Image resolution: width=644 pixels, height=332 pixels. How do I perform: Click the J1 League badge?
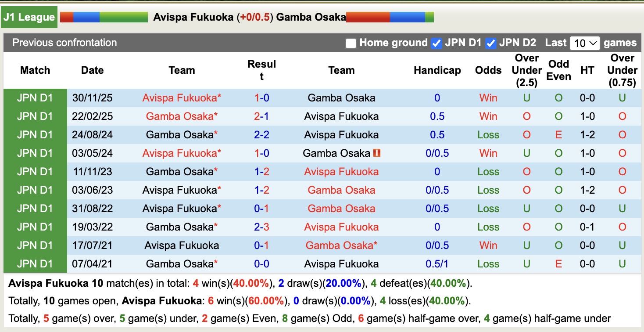29,17
